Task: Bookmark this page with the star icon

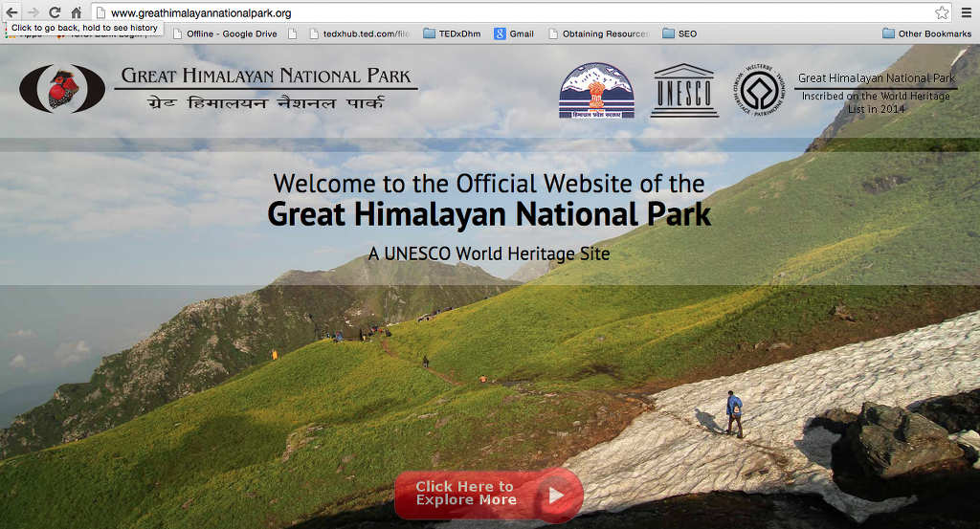Action: (942, 12)
